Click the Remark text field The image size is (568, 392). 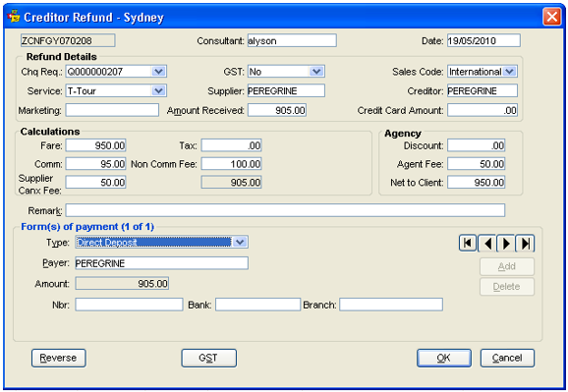(x=285, y=210)
